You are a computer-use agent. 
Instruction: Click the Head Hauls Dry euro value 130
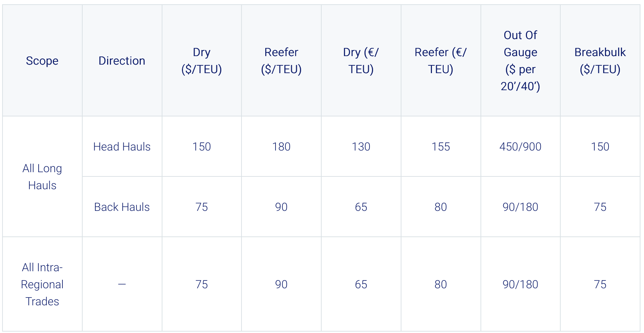click(361, 147)
